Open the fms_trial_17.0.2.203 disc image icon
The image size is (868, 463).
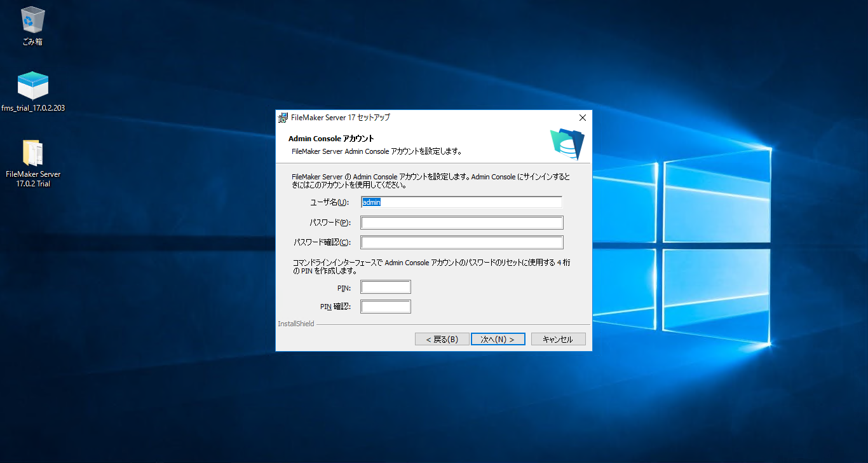coord(32,84)
